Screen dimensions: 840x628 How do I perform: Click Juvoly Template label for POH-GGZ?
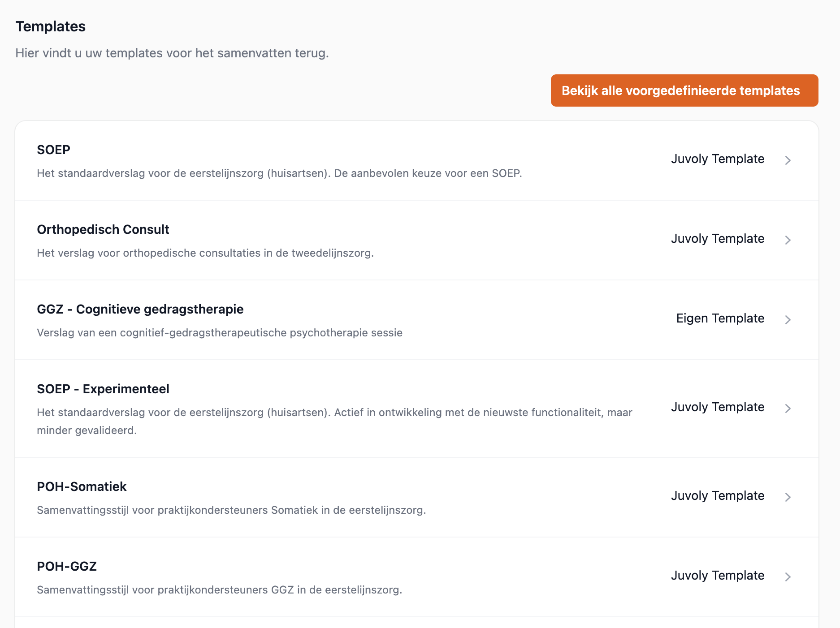click(x=717, y=575)
